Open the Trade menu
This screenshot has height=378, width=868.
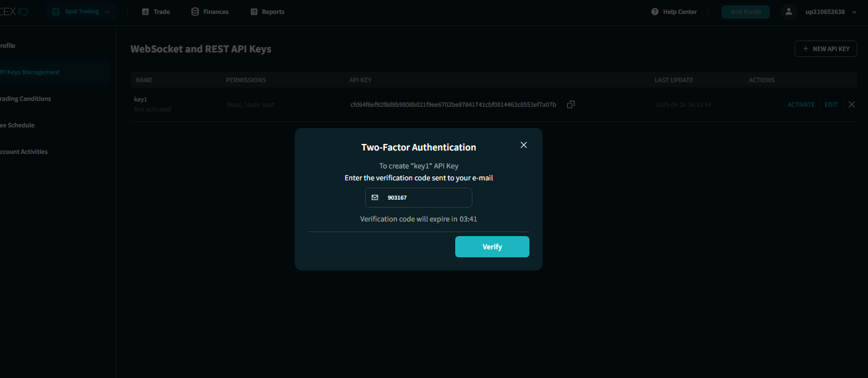coord(156,12)
